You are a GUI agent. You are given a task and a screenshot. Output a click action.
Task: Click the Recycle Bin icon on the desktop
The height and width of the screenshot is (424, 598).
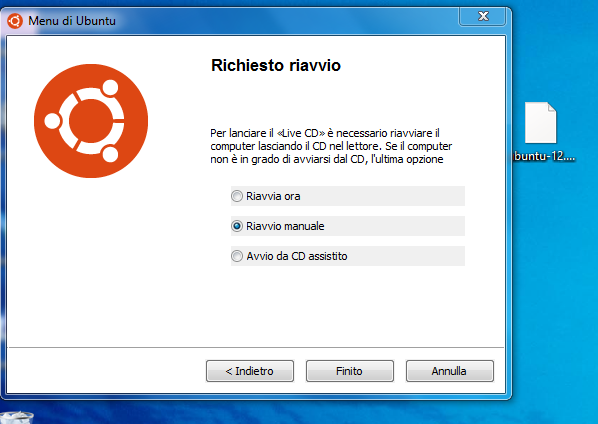pos(16,418)
